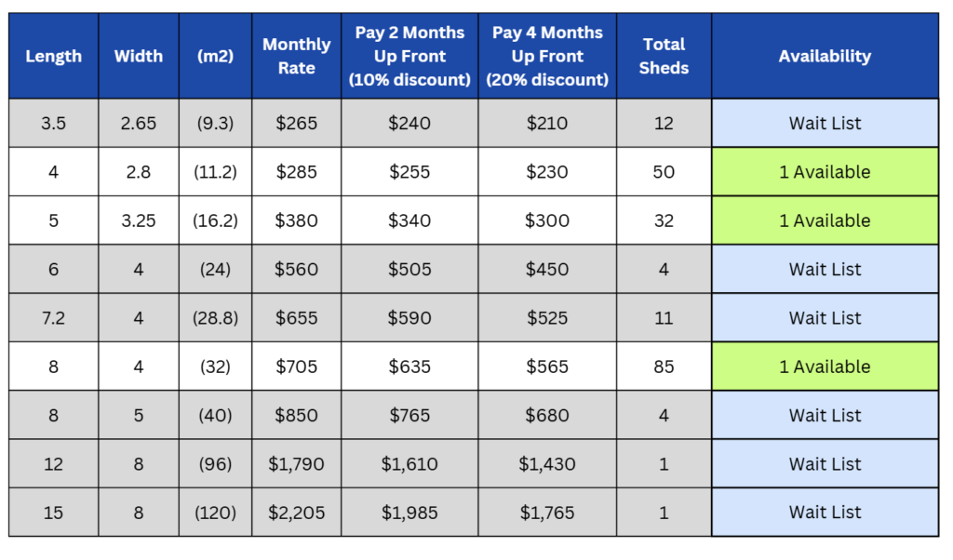Click the $450 four-month price cell
The height and width of the screenshot is (560, 953).
click(x=547, y=270)
